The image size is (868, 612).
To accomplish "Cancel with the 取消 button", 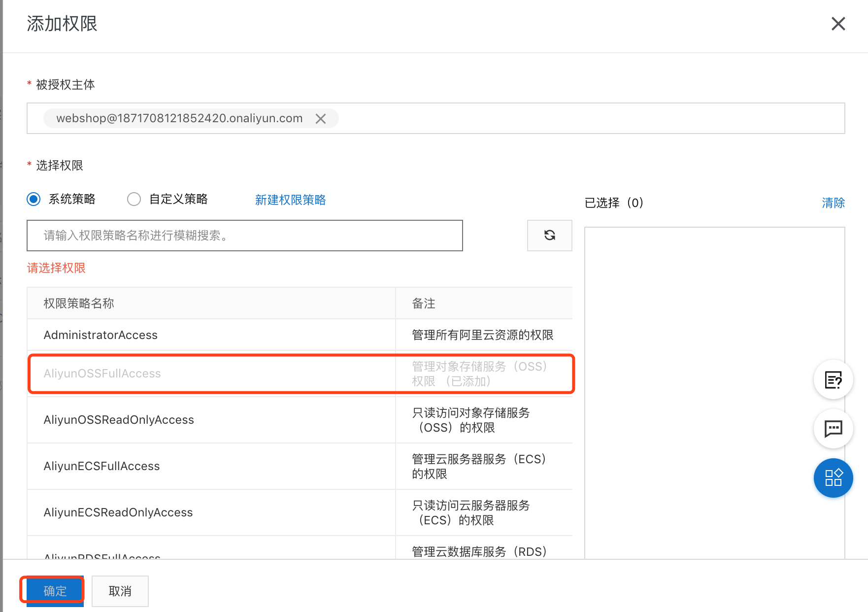I will click(x=120, y=591).
